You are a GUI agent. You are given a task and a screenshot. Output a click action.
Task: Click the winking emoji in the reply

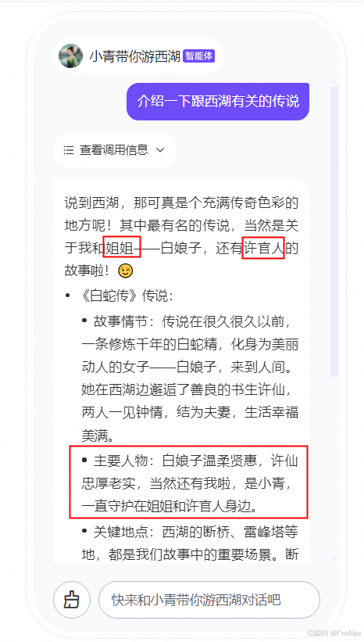[x=126, y=271]
